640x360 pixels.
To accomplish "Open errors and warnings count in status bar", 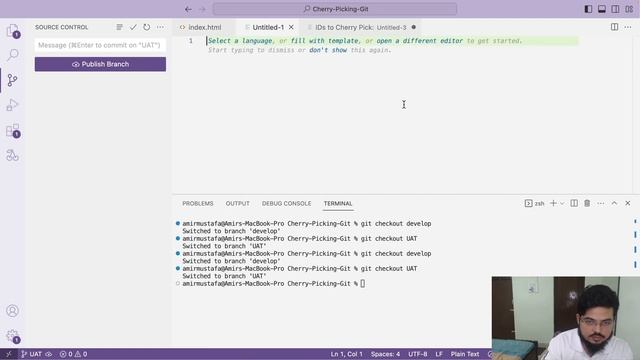I will [73, 354].
